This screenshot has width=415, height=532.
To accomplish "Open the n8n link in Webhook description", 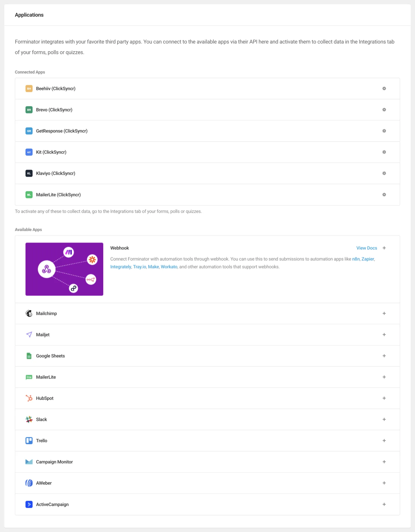I will click(356, 259).
